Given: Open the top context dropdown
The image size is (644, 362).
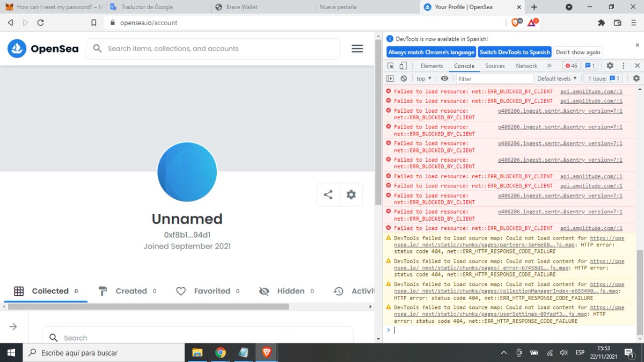Looking at the screenshot, I should (x=425, y=78).
